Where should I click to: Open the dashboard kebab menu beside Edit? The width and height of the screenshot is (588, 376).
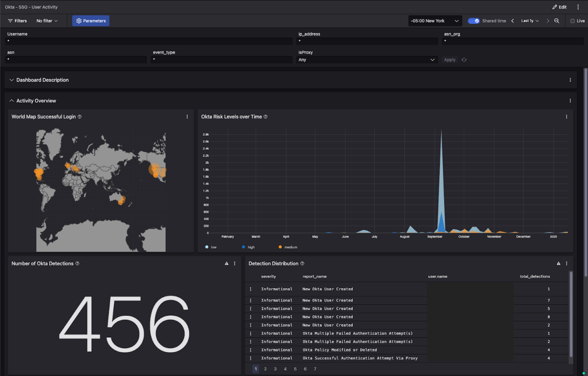tap(578, 7)
